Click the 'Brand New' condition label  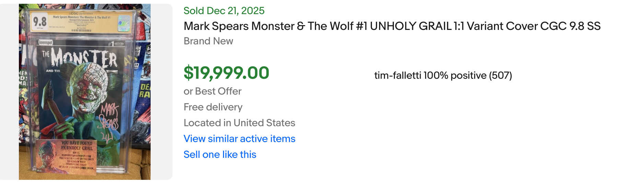[208, 41]
